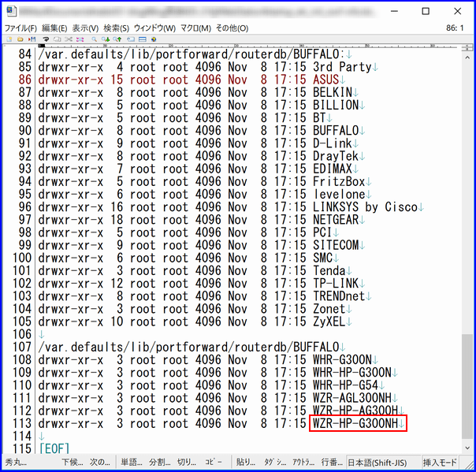This screenshot has width=476, height=472.
Task: Click the DrayTek directory entry
Action: (x=336, y=156)
